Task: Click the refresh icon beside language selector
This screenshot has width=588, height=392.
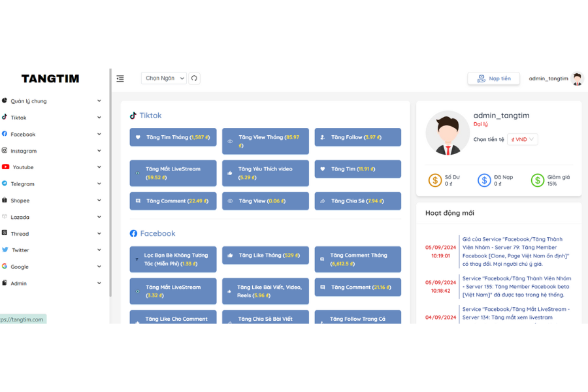Action: click(x=194, y=78)
